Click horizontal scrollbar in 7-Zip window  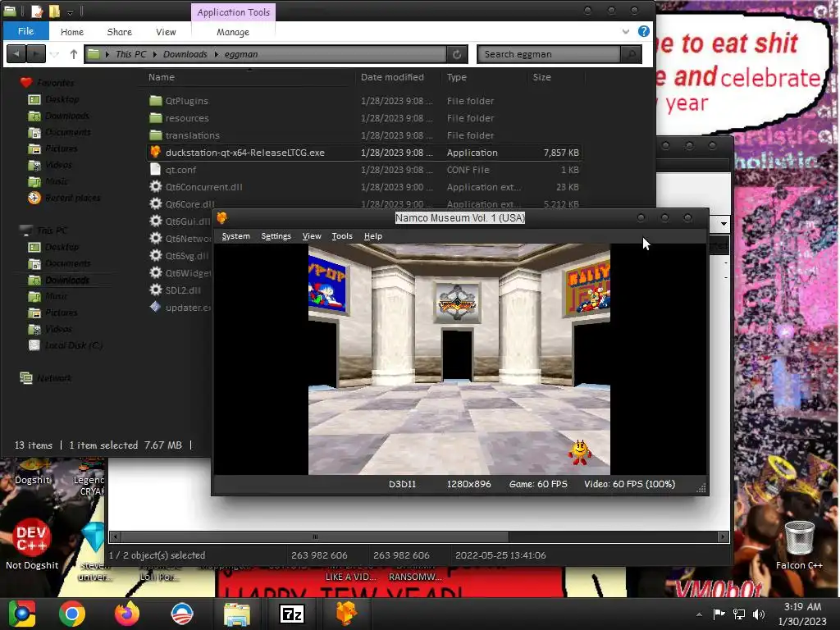tap(314, 536)
